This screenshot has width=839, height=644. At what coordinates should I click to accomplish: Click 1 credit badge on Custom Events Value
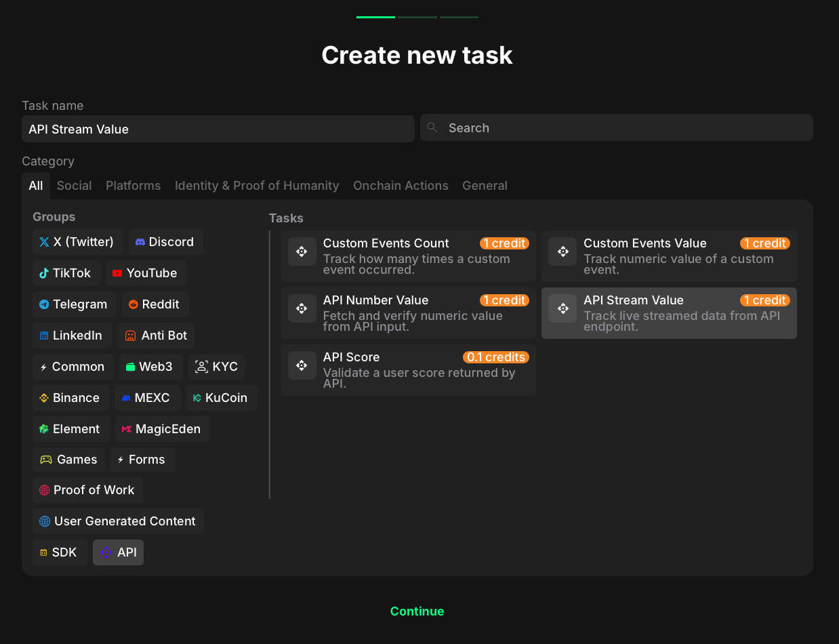(x=764, y=243)
